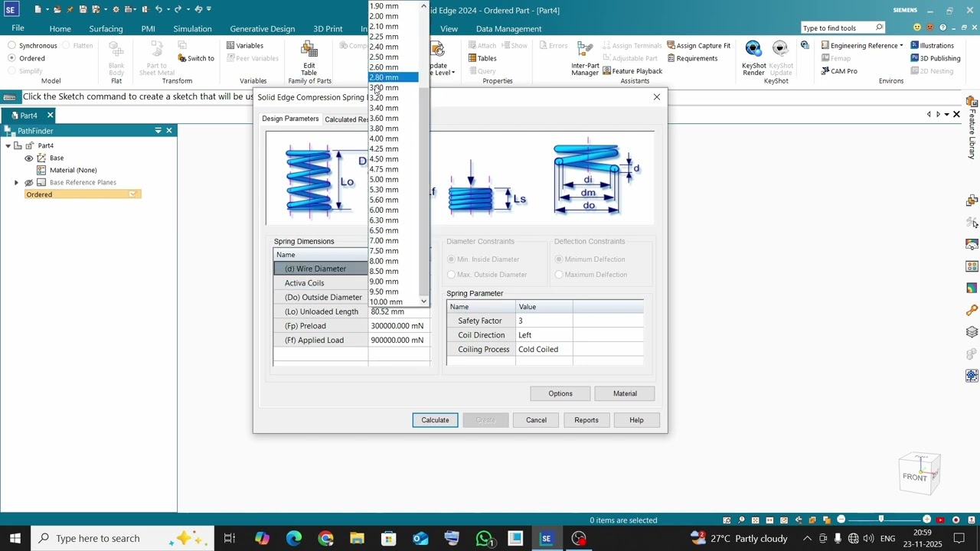Click the help question mark icon
980x551 pixels.
click(x=942, y=28)
